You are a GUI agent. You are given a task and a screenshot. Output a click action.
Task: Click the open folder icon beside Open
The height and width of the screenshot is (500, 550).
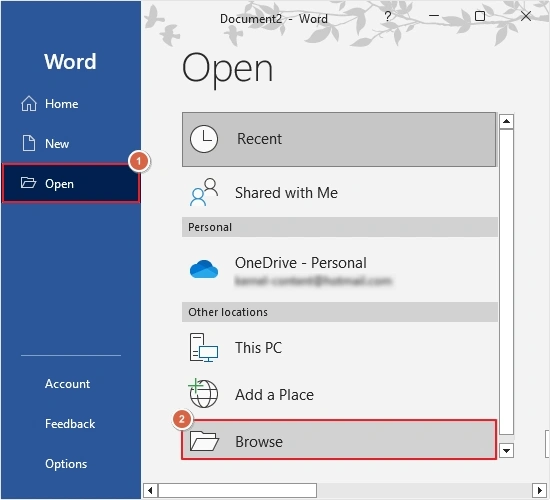tap(28, 183)
